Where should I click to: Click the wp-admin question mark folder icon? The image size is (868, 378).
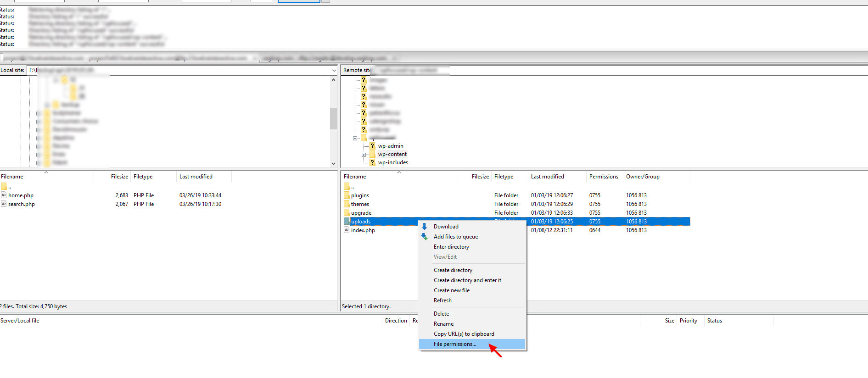(x=372, y=146)
